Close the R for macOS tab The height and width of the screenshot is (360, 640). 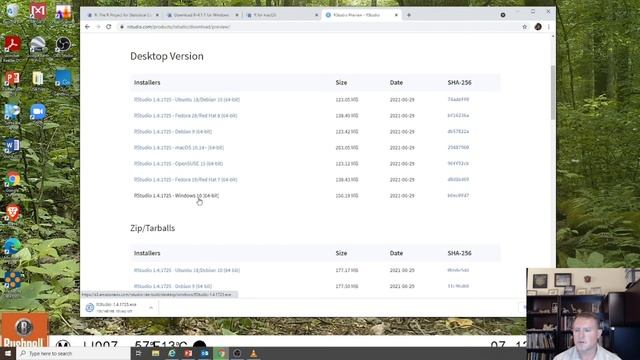click(316, 15)
